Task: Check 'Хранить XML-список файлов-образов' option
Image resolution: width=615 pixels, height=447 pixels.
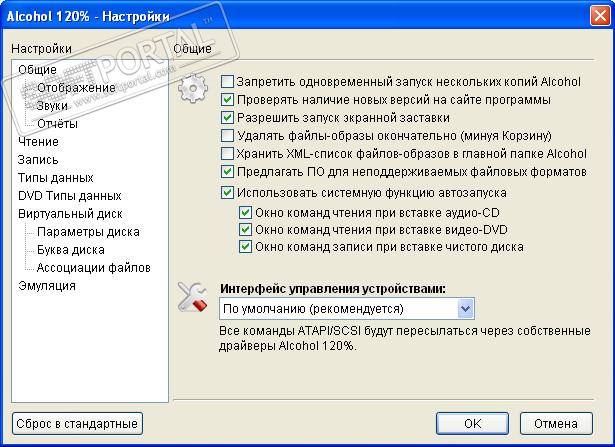Action: 227,153
